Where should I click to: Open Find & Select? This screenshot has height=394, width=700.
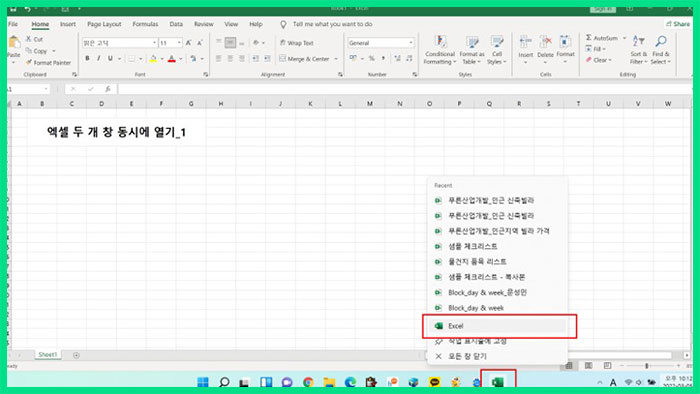[x=661, y=50]
